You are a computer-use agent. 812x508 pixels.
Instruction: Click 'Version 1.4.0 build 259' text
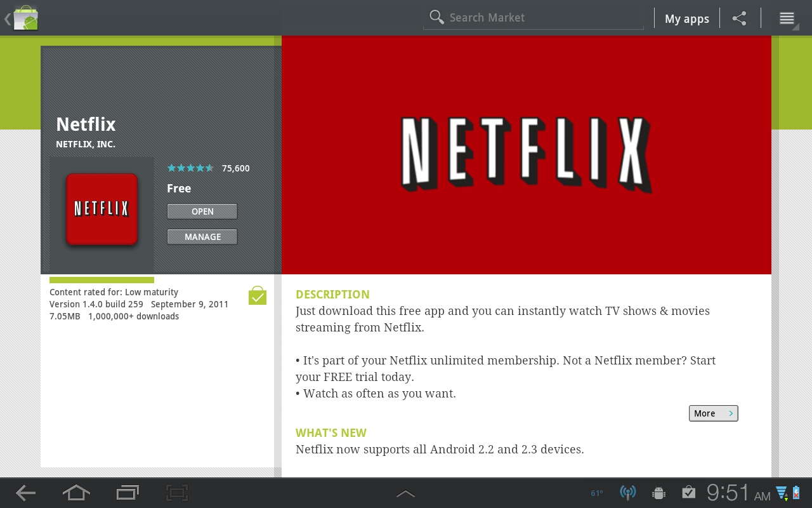(96, 304)
